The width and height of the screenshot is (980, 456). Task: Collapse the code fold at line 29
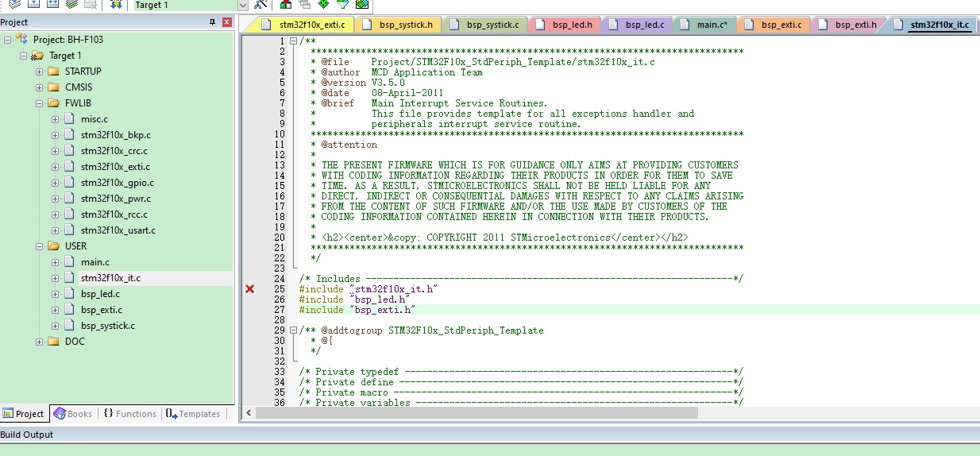[x=293, y=330]
